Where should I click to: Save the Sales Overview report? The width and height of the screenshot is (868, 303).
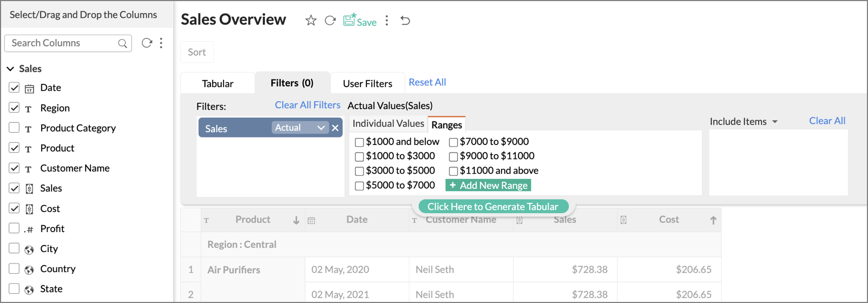[x=360, y=21]
